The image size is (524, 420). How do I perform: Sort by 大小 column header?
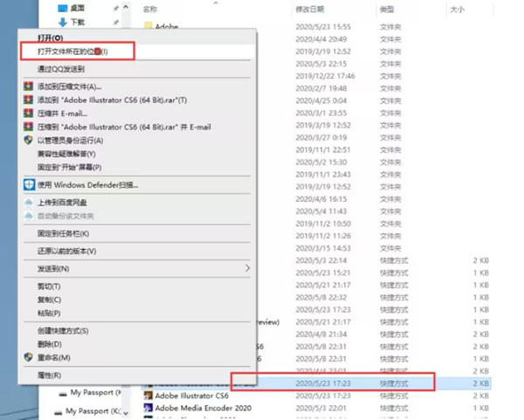pyautogui.click(x=457, y=10)
